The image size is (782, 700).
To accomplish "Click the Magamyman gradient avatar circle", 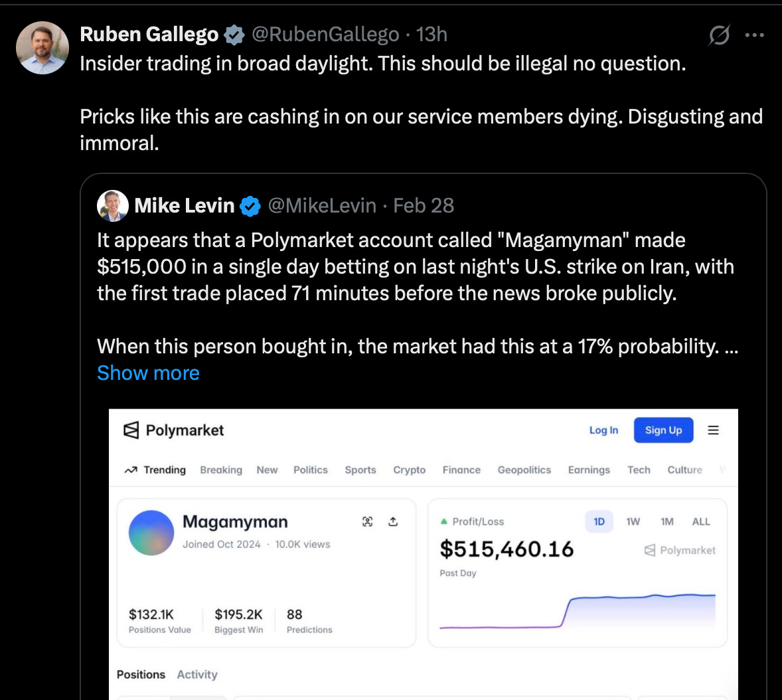I will coord(151,533).
